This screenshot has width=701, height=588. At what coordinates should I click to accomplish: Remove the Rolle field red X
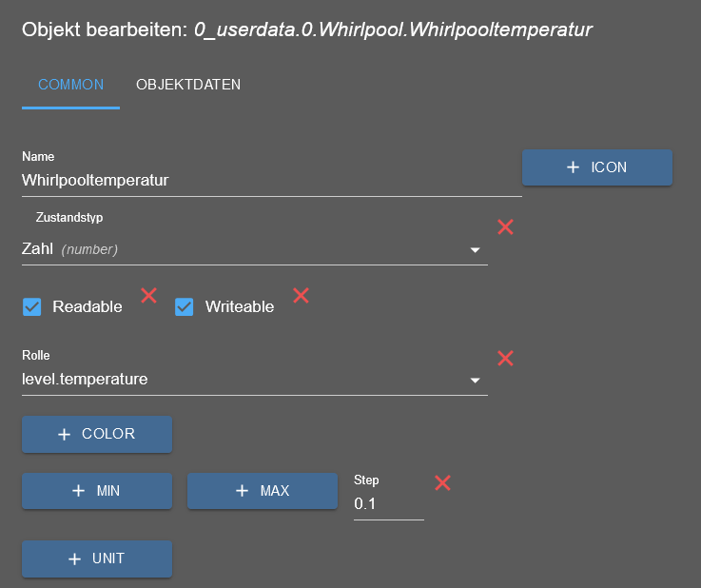click(506, 358)
